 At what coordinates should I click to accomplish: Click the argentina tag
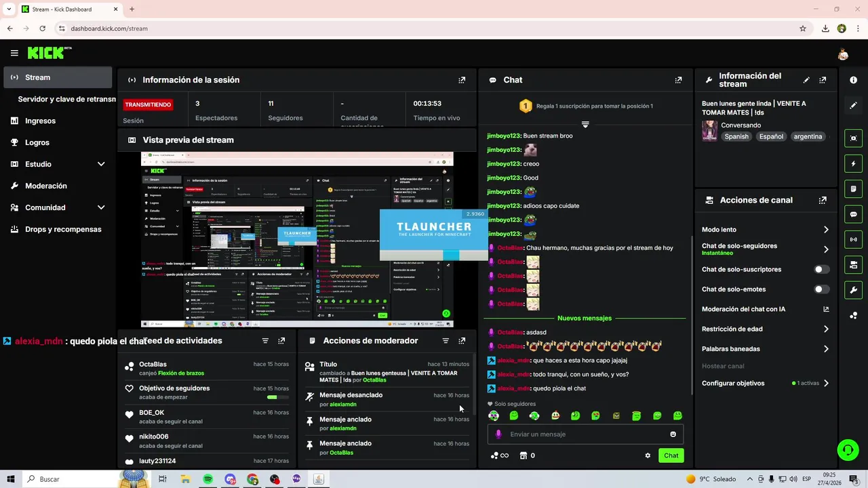coord(808,136)
